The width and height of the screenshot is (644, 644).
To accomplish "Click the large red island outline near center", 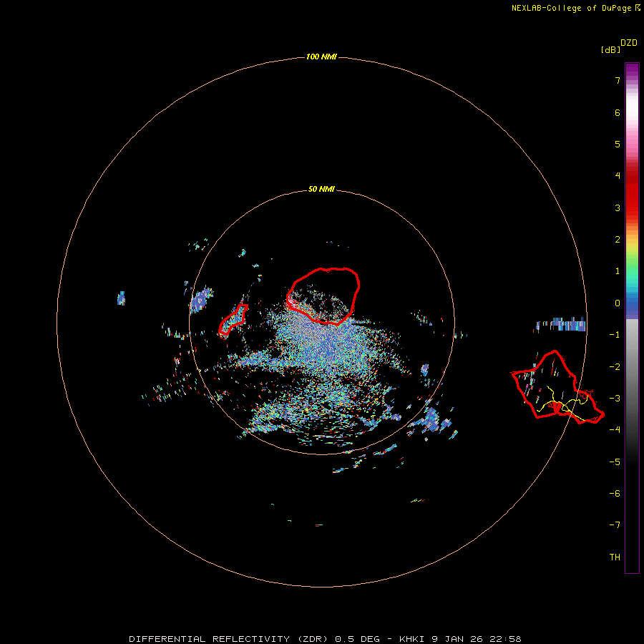I will click(323, 296).
